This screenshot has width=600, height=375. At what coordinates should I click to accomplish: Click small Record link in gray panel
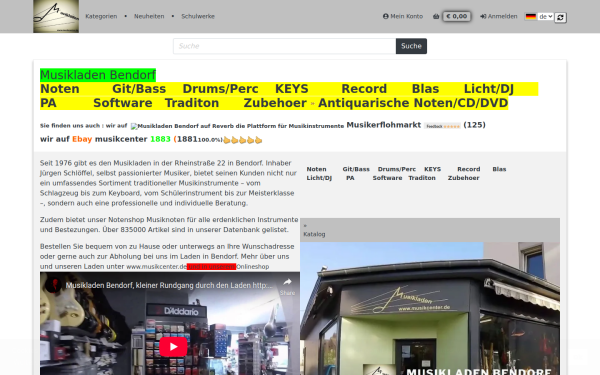click(468, 169)
